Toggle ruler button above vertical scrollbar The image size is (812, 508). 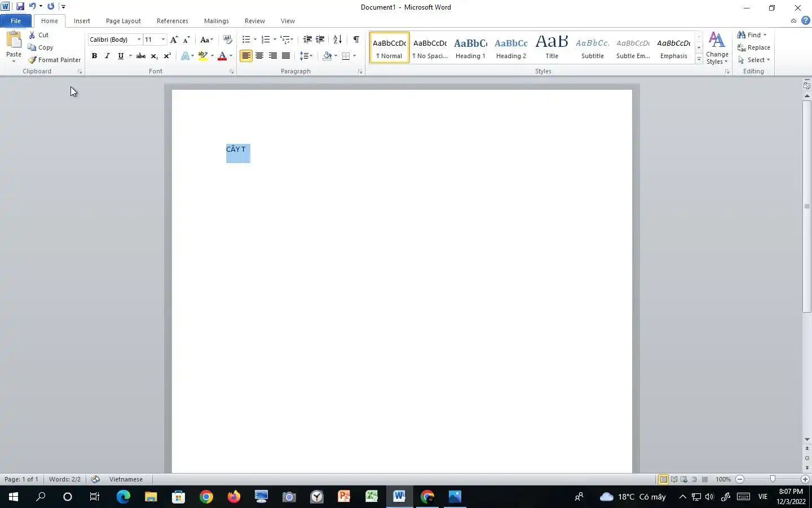pos(807,86)
